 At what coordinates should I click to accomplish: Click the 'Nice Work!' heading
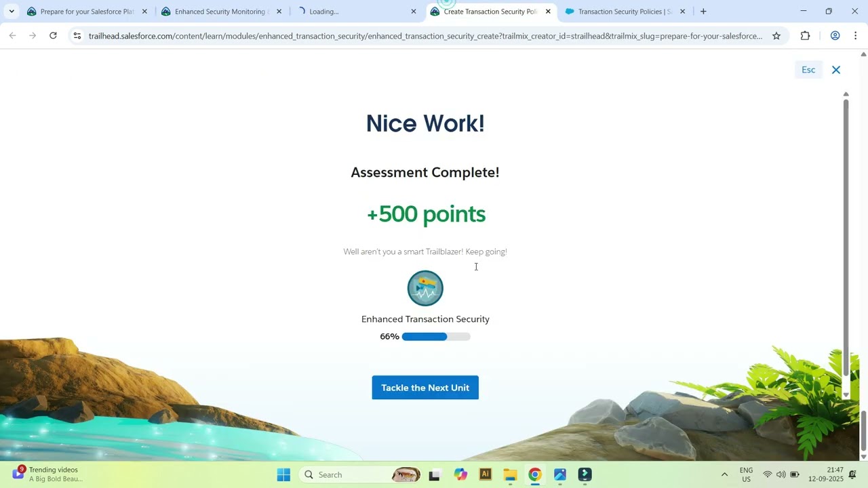click(x=425, y=123)
